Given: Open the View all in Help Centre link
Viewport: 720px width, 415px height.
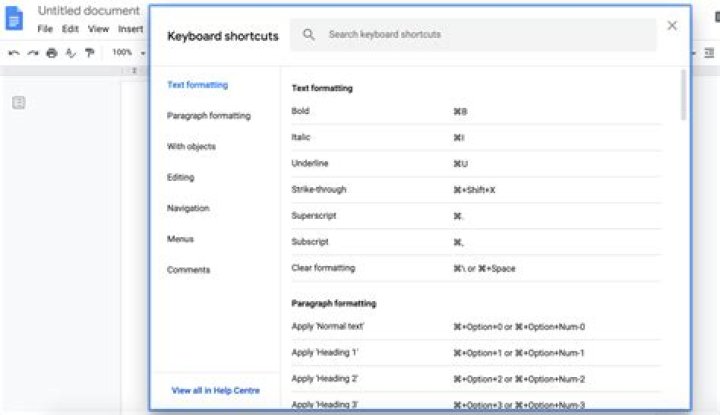Looking at the screenshot, I should tap(216, 390).
